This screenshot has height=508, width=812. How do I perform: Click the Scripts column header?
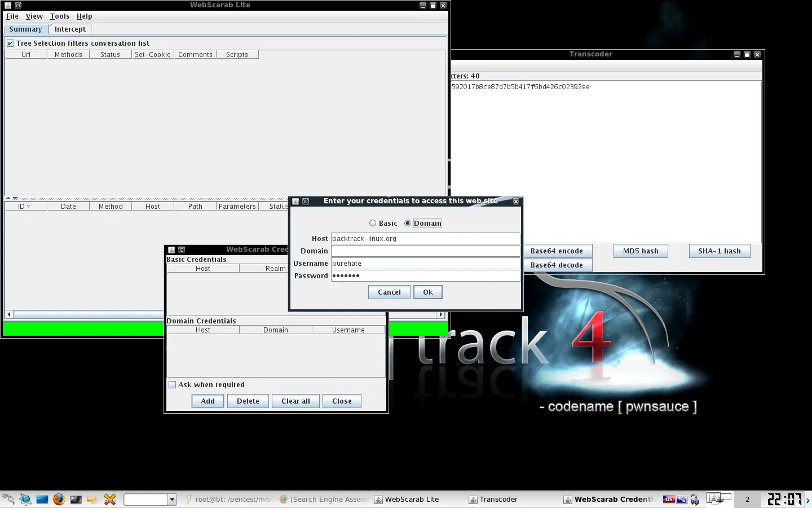tap(237, 55)
